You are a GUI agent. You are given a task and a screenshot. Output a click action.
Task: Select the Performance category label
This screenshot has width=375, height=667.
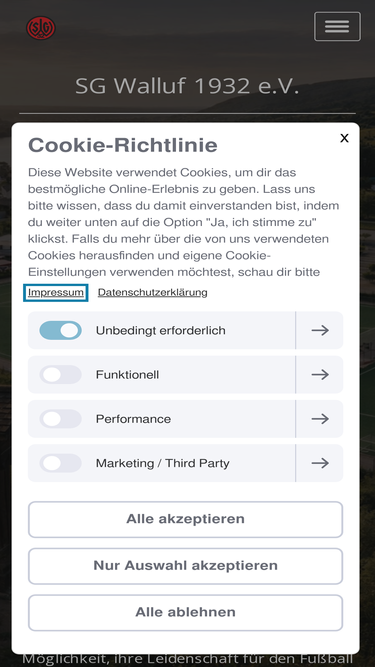[x=133, y=419]
